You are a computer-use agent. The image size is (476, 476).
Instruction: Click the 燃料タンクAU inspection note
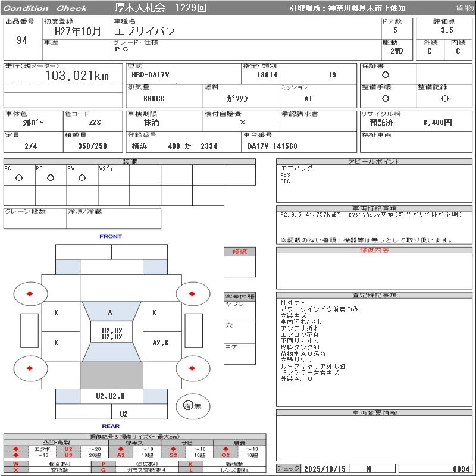[300, 347]
